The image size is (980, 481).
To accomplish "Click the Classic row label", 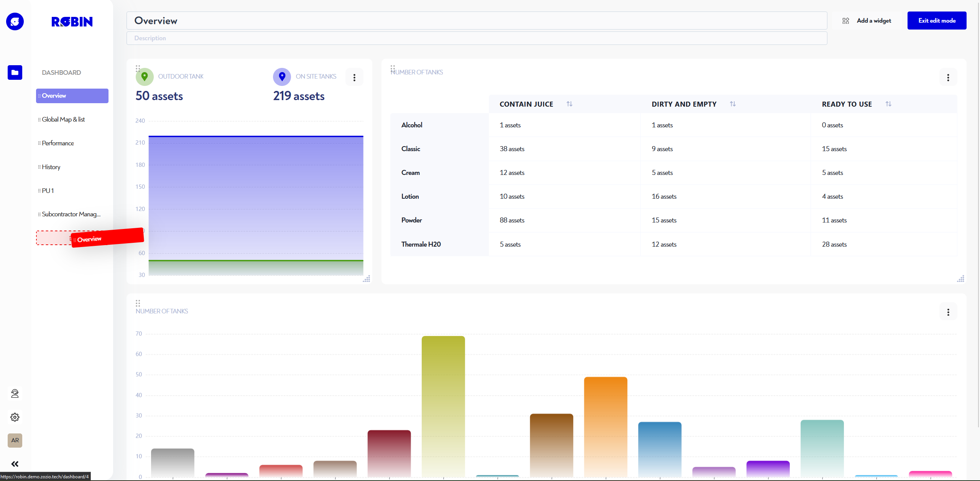I will 411,149.
